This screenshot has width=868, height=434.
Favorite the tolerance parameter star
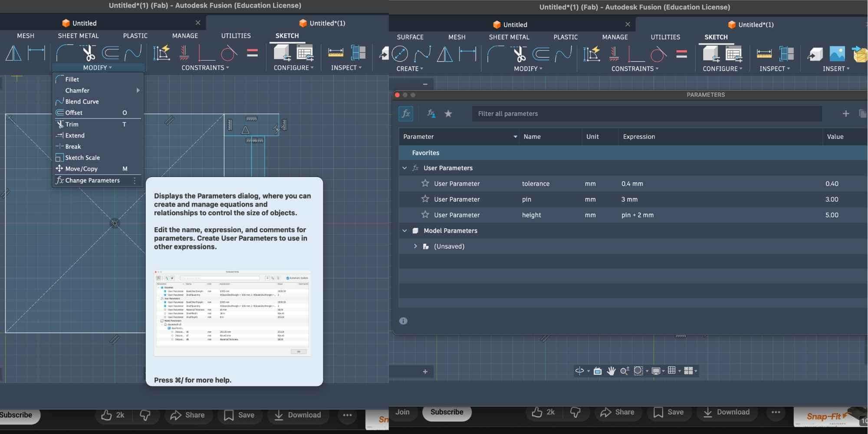(x=425, y=184)
